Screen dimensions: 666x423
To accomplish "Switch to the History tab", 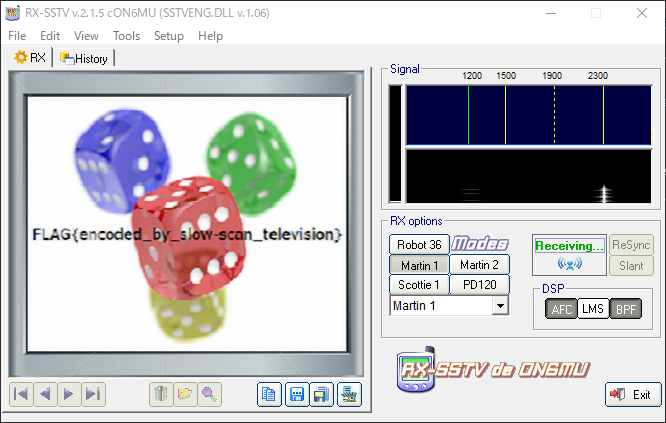I will pos(84,58).
